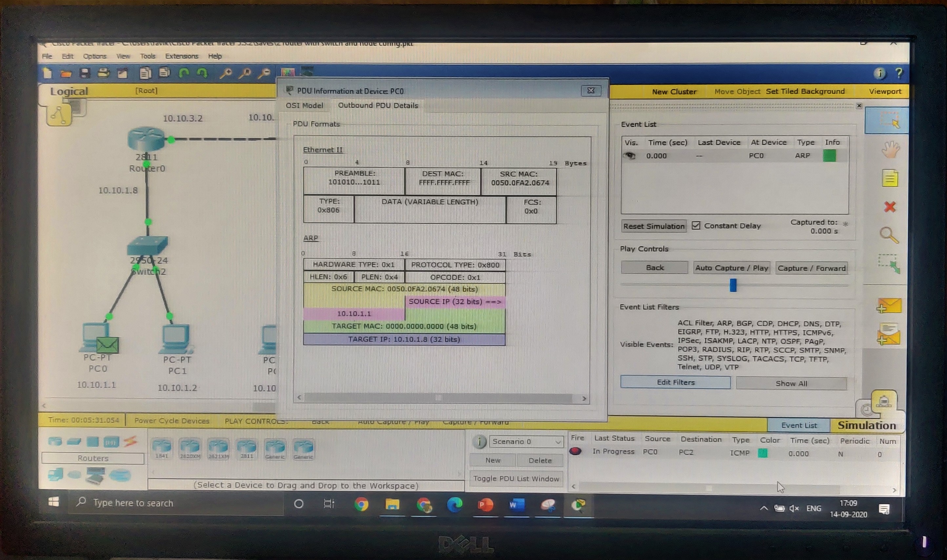The image size is (947, 560).
Task: Click Auto Capture / Play button
Action: point(731,268)
